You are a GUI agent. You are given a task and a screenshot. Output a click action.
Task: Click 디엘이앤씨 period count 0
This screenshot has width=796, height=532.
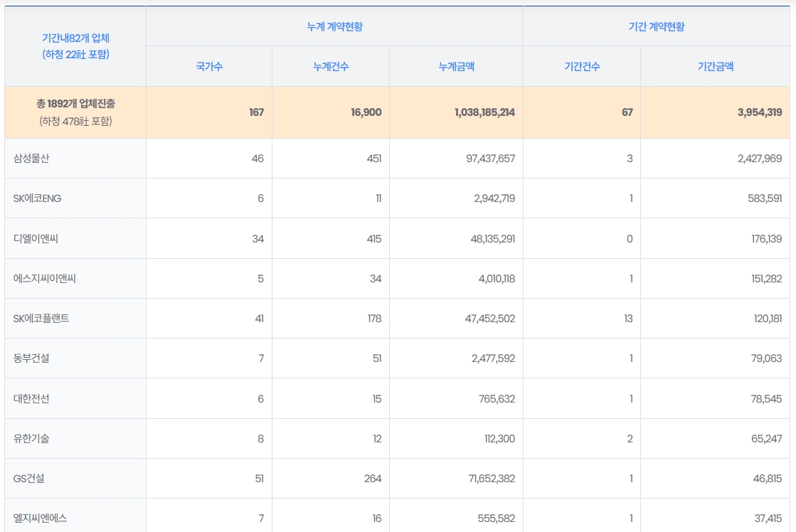[x=630, y=238]
